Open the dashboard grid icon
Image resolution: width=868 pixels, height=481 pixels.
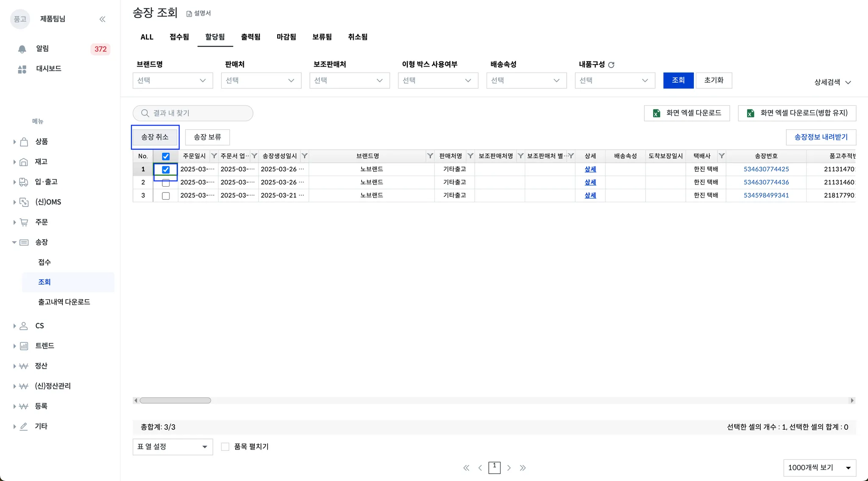click(x=22, y=69)
